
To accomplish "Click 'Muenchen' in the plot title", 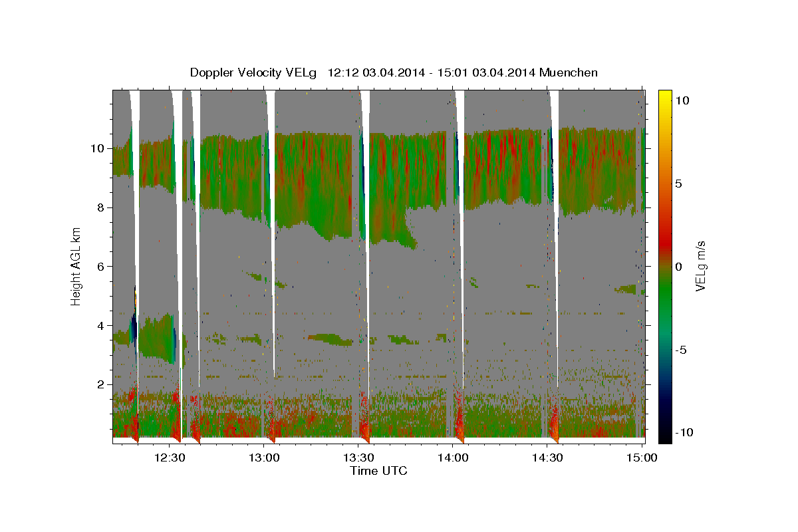I will (x=569, y=72).
